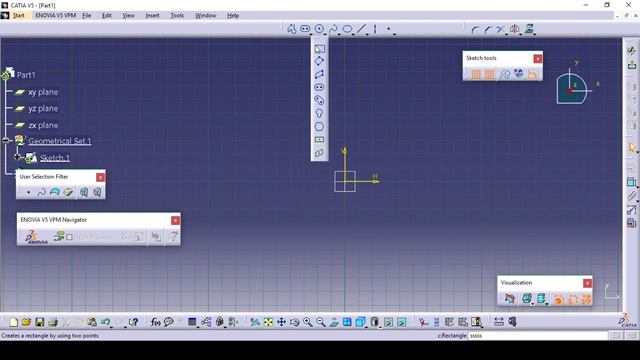Viewport: 640px width, 360px height.
Task: Select xy plane in the tree
Action: (43, 92)
